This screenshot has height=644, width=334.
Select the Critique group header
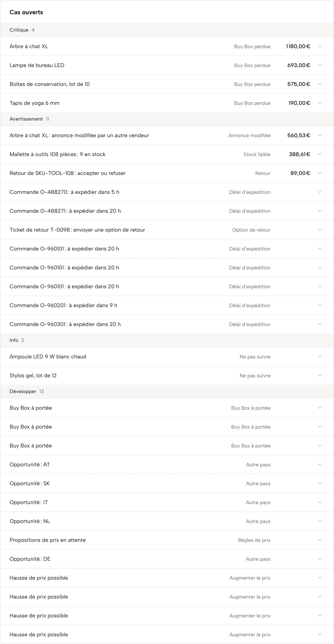click(167, 30)
